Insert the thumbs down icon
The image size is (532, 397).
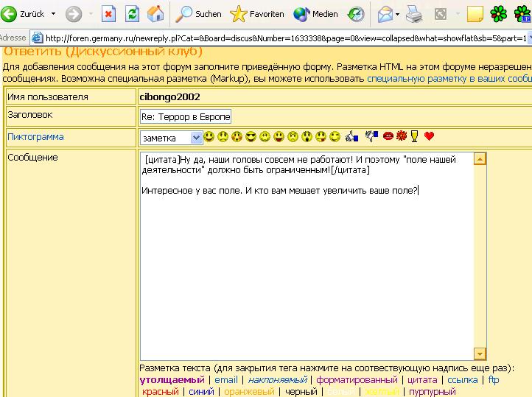coord(371,136)
